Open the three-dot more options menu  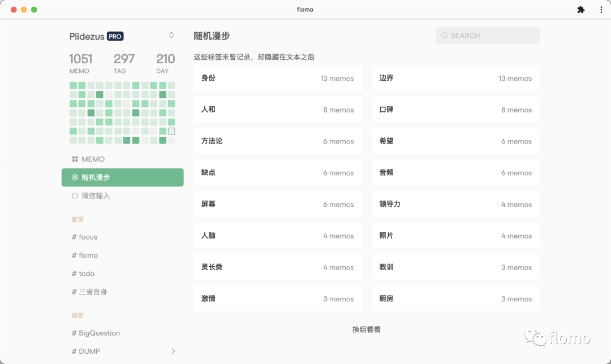click(x=601, y=10)
